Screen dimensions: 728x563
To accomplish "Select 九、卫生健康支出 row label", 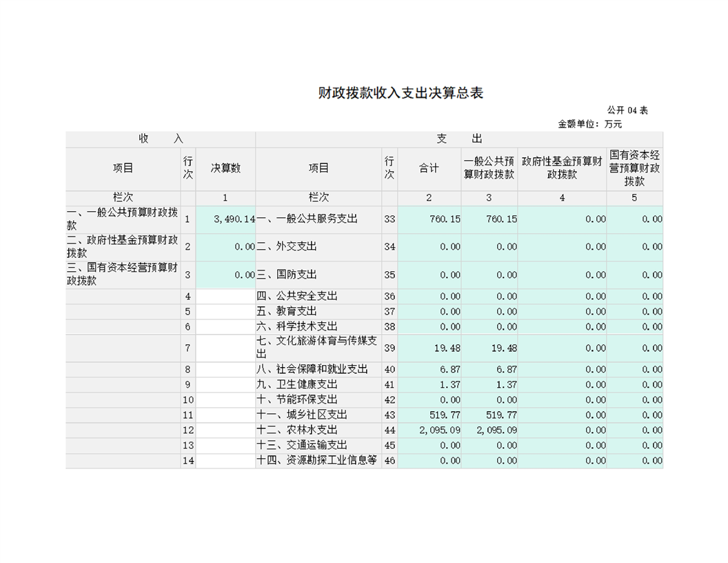I will [x=296, y=384].
